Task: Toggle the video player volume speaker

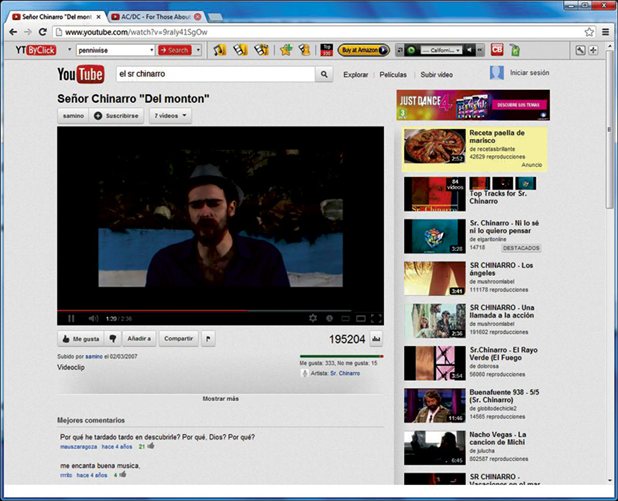Action: pyautogui.click(x=93, y=318)
